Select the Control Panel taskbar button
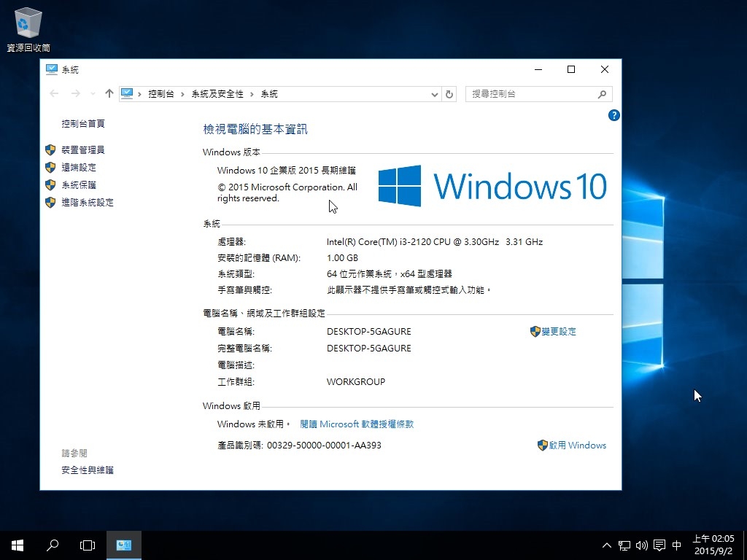Screen dimensions: 747x560 pyautogui.click(x=124, y=545)
